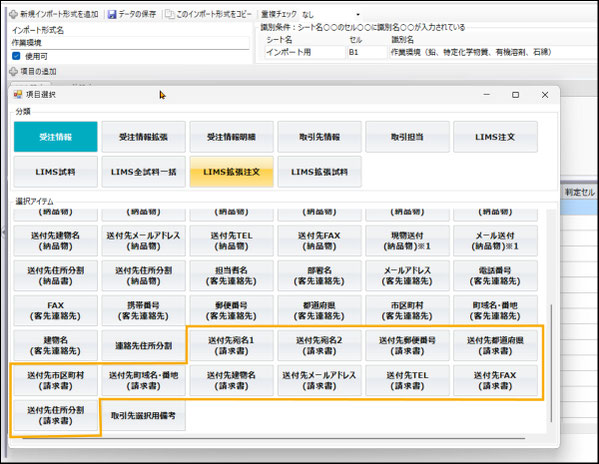Viewport: 599px width, 464px height.
Task: Choose 取引先選択用備考 item
Action: pos(144,415)
